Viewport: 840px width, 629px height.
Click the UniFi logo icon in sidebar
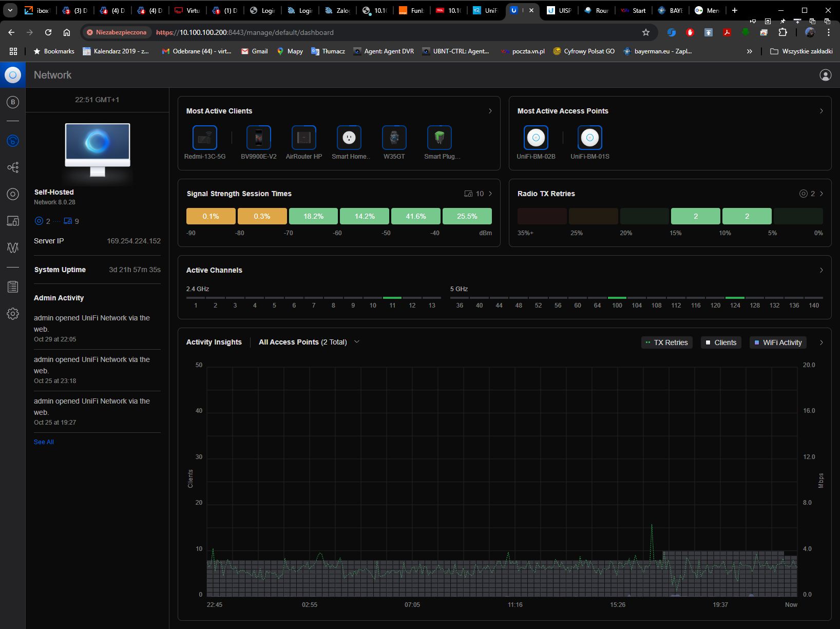(13, 75)
